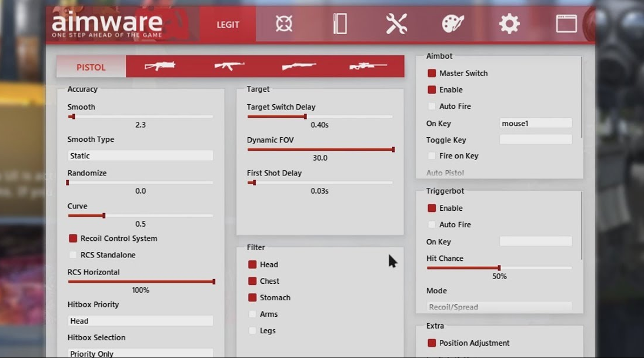Click the Smooth value 2.3
The image size is (644, 358).
[141, 125]
